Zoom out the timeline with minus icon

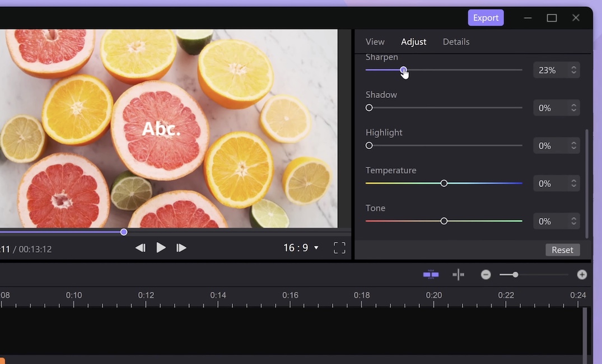(x=486, y=274)
